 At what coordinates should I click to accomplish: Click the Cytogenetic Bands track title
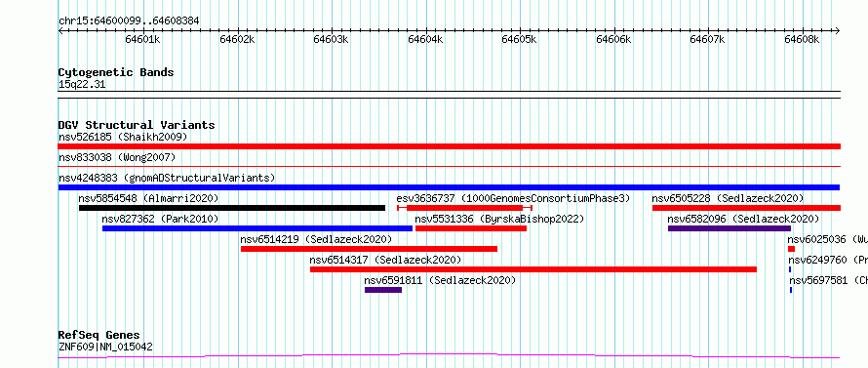(x=116, y=72)
